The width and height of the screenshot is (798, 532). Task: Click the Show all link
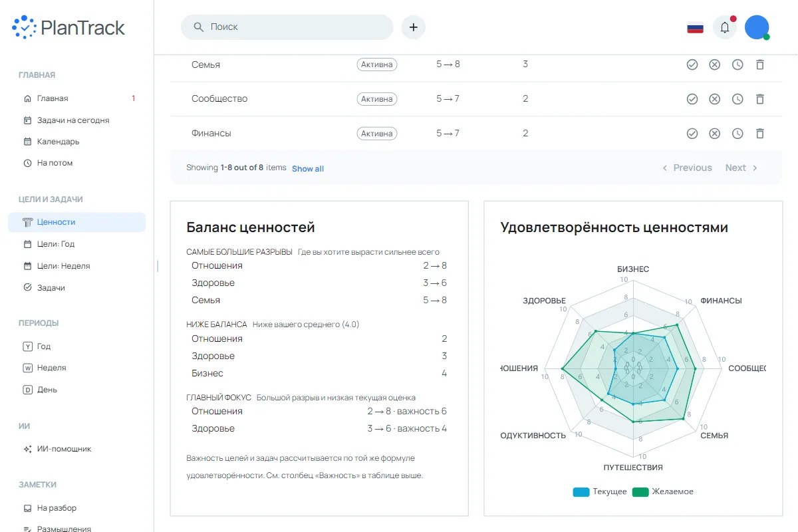(308, 169)
